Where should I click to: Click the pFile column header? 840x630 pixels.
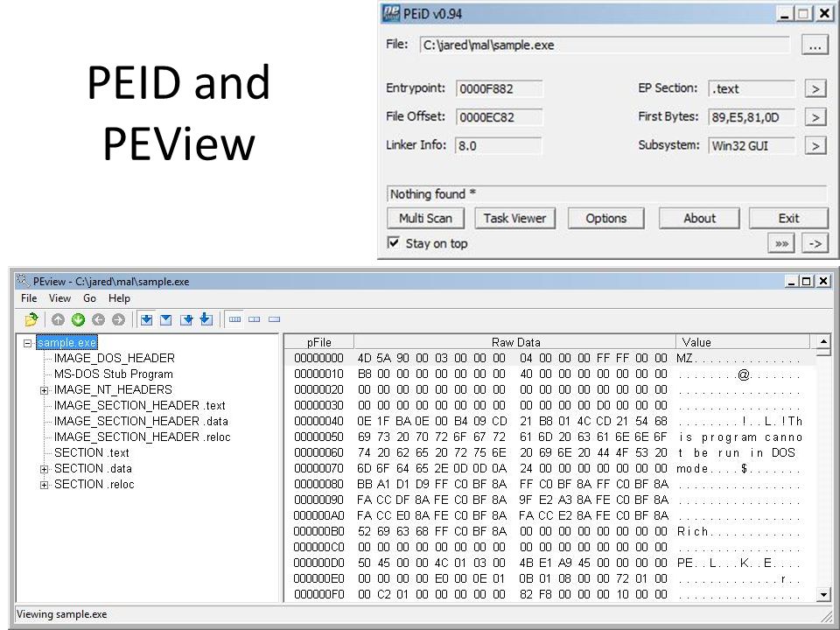tap(318, 342)
